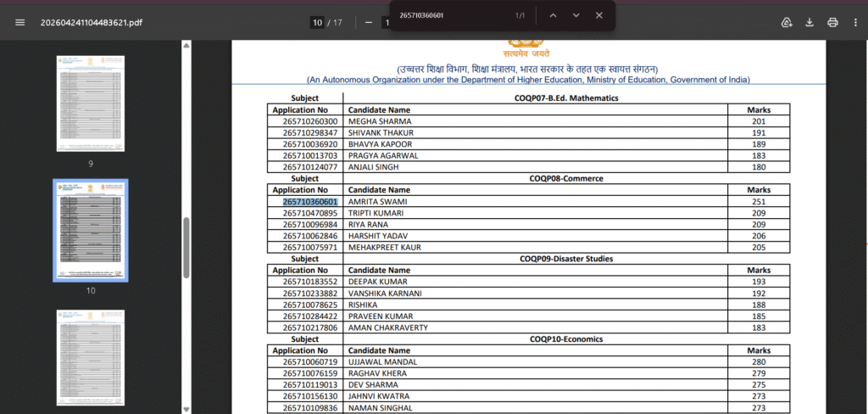Open the more actions three-dot menu

(x=855, y=22)
